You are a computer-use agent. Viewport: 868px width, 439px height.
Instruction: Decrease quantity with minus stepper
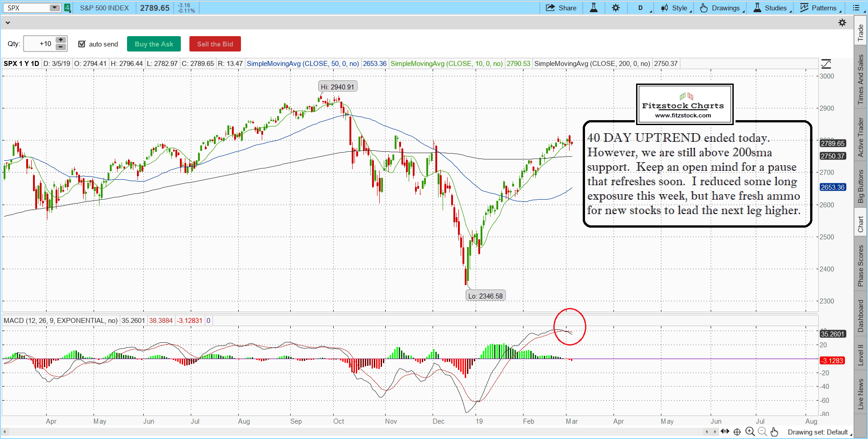pos(61,47)
